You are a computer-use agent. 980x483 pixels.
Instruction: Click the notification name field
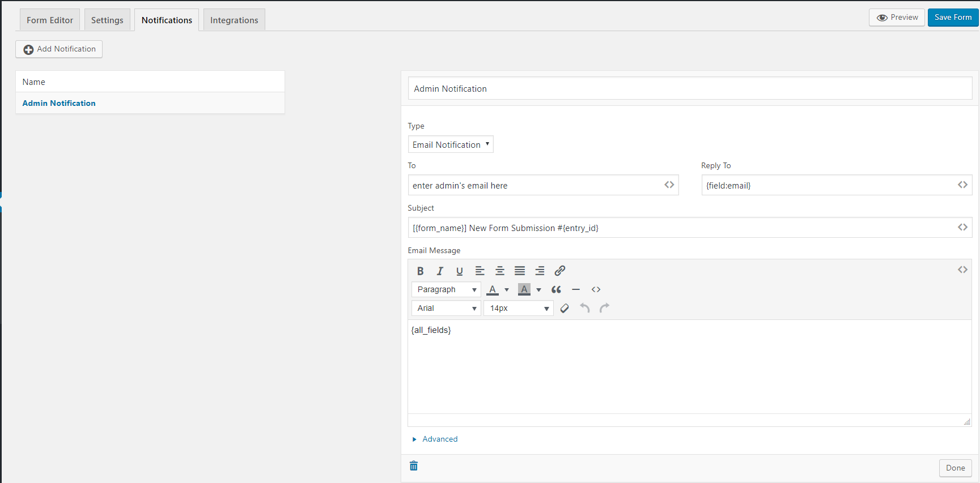(x=690, y=88)
